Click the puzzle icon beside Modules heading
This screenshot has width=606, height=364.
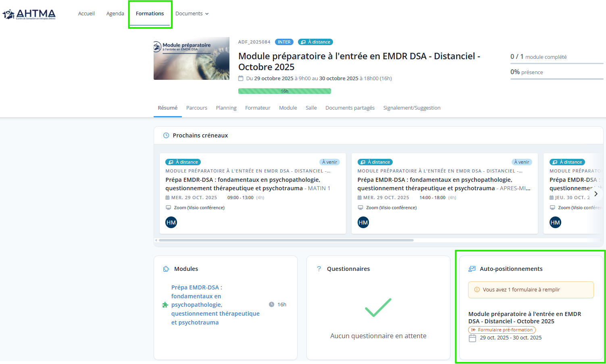[x=166, y=269]
